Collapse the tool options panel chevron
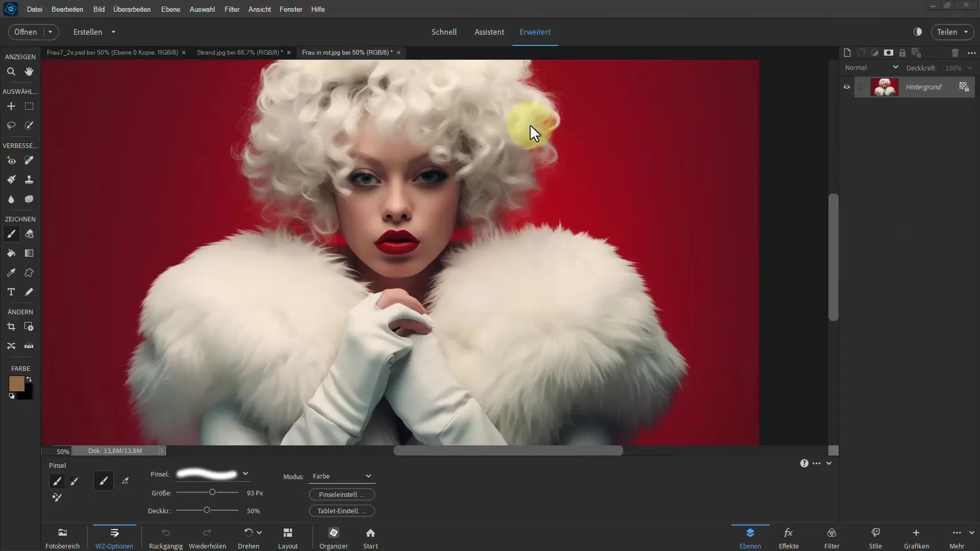Image resolution: width=980 pixels, height=551 pixels. [829, 463]
